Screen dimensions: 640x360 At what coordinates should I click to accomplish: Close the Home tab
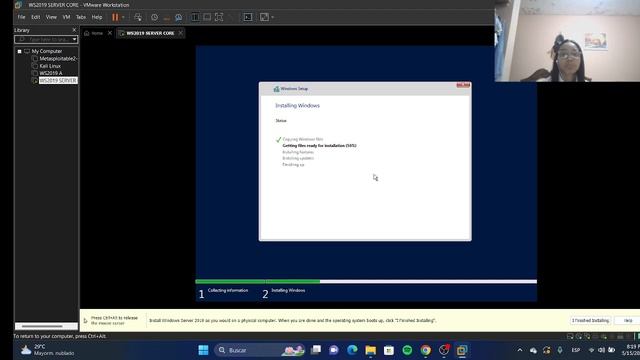tap(110, 33)
